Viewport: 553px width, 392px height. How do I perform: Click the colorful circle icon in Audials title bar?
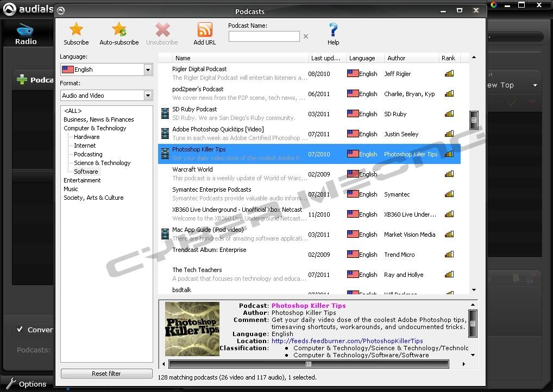pyautogui.click(x=494, y=5)
